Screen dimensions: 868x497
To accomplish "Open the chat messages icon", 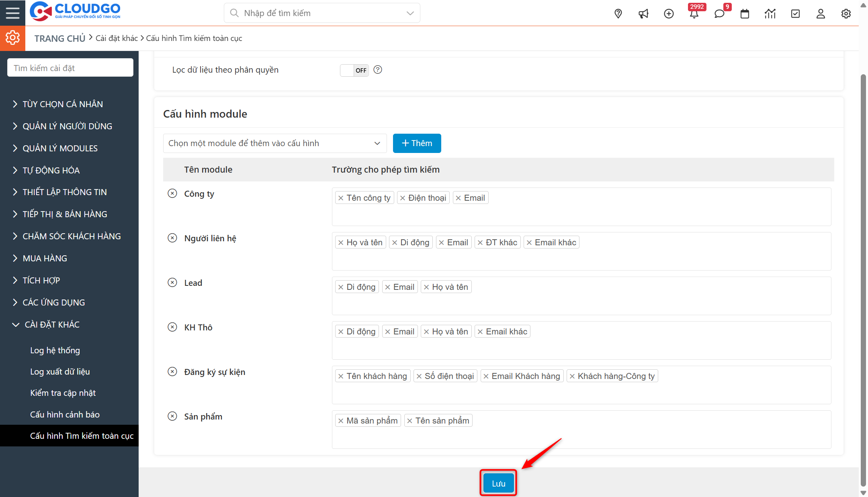I will click(719, 14).
